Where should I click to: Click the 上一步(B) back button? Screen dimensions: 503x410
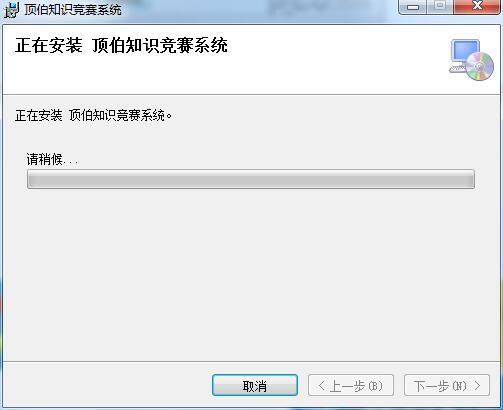point(351,385)
